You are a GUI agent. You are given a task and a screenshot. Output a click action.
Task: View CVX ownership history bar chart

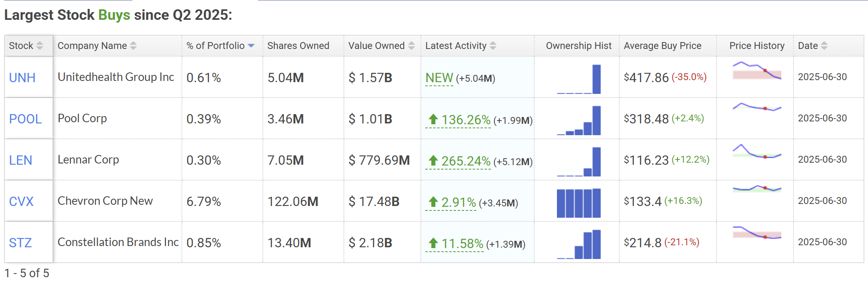579,203
